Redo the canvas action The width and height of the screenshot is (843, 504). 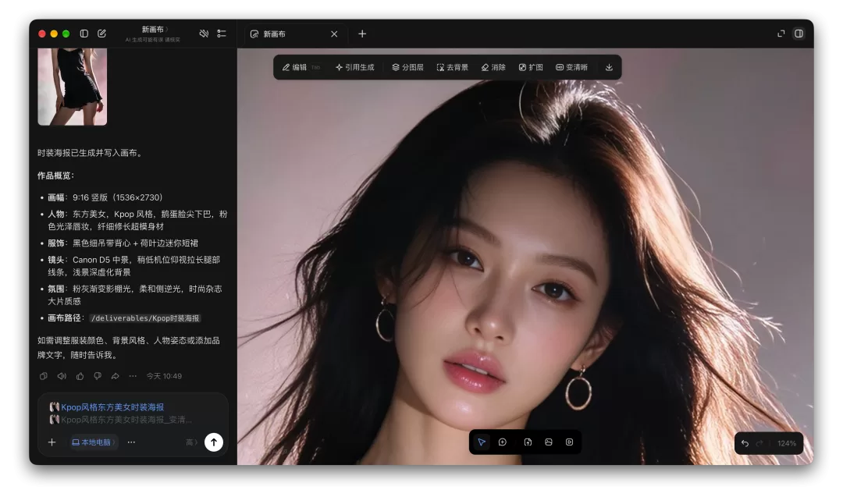tap(759, 443)
